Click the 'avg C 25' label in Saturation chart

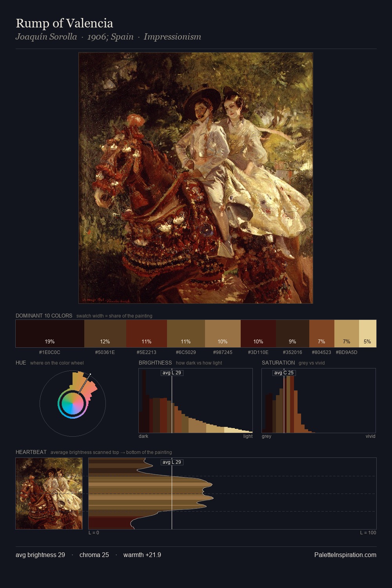284,373
